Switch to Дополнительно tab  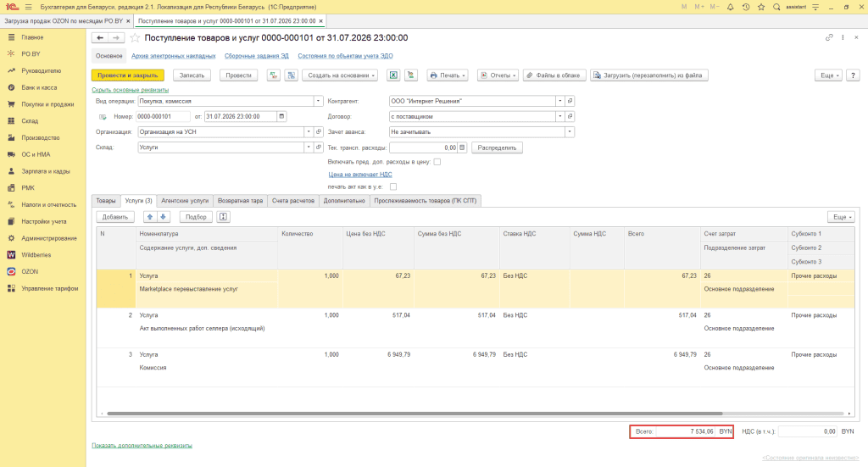click(x=344, y=201)
